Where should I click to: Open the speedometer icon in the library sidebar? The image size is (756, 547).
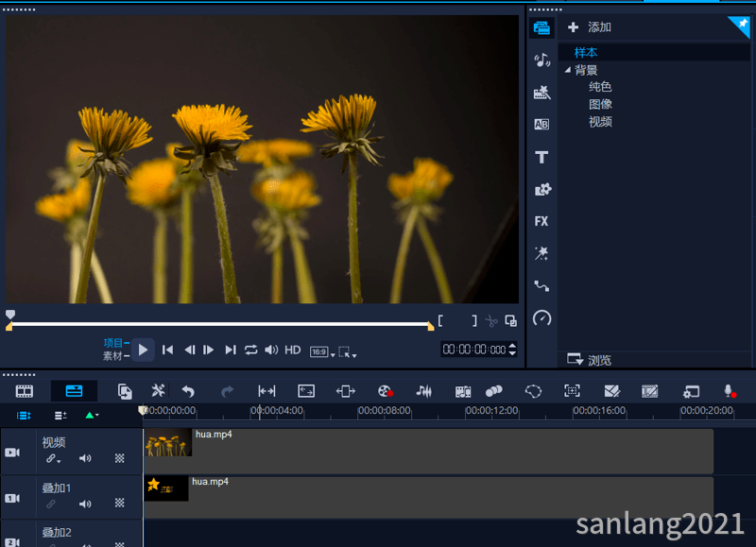(541, 318)
